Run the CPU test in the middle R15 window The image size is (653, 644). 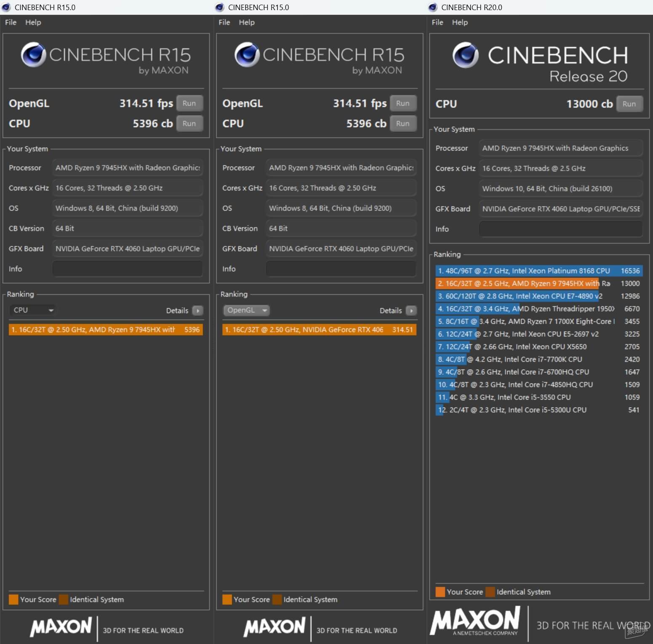[403, 123]
